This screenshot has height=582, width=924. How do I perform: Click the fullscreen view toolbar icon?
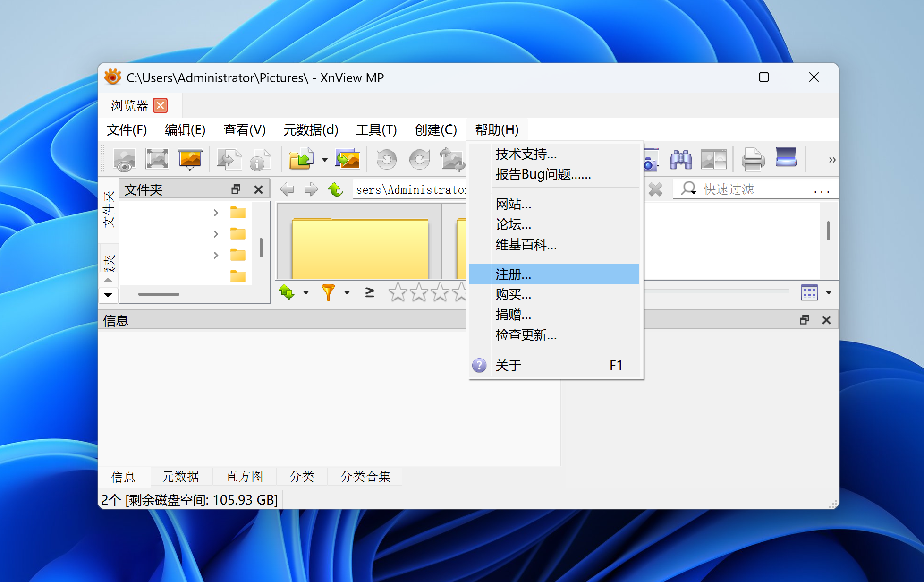pos(157,159)
